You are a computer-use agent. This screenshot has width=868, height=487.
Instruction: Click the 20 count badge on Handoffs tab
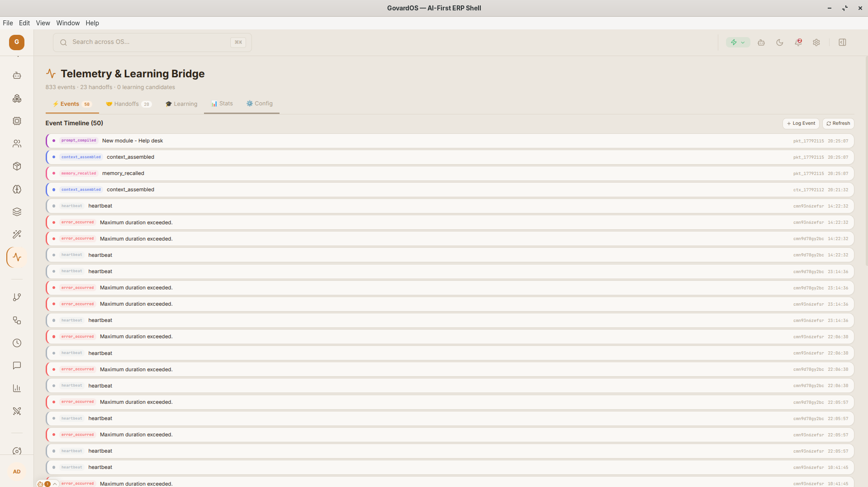coord(146,104)
